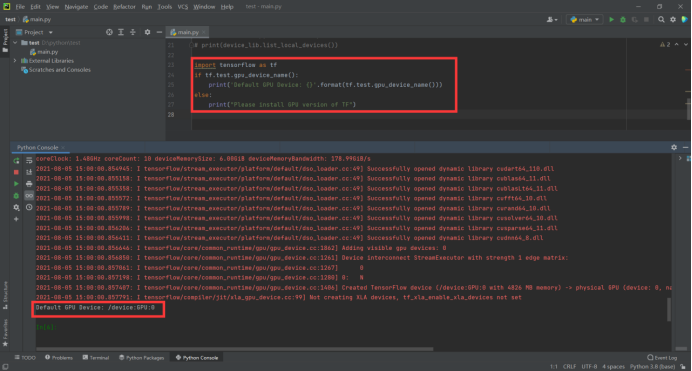
Task: Click the 1:1 cursor position indicator
Action: coord(553,367)
